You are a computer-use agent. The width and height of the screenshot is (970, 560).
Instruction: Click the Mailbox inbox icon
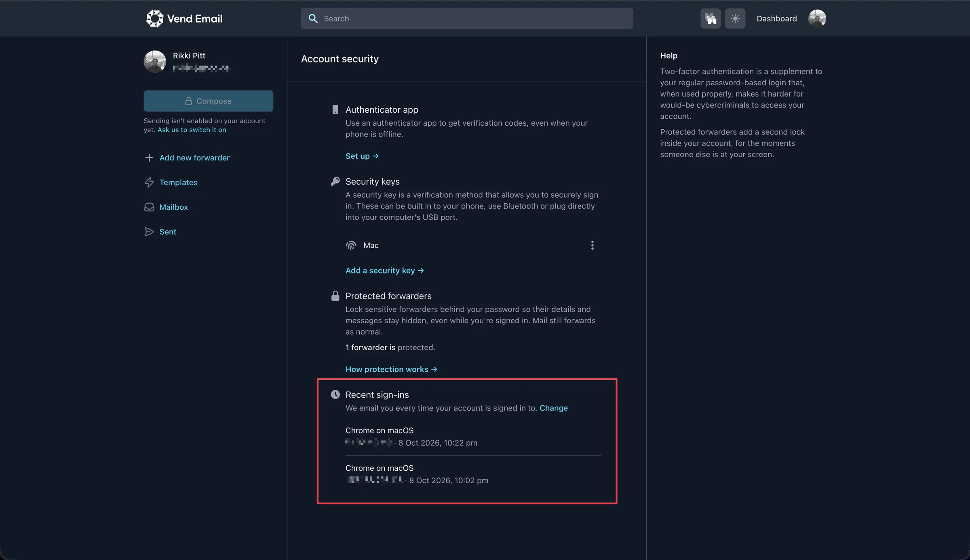tap(149, 207)
